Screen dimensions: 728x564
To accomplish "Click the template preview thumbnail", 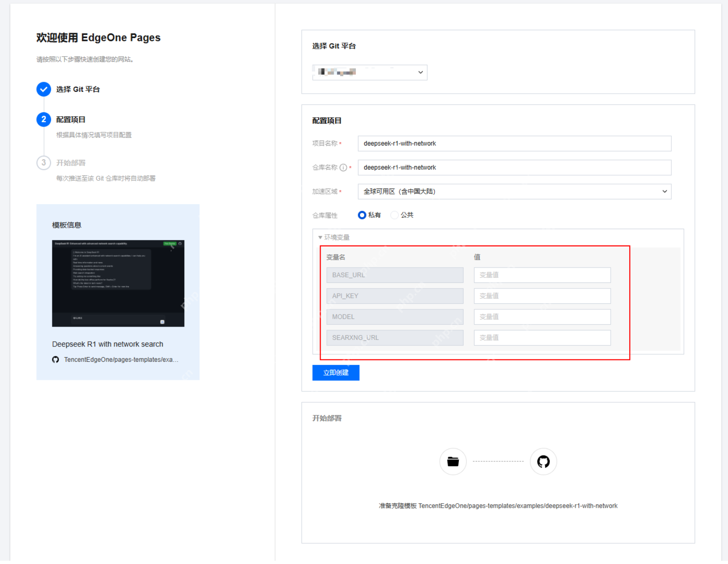I will click(118, 283).
